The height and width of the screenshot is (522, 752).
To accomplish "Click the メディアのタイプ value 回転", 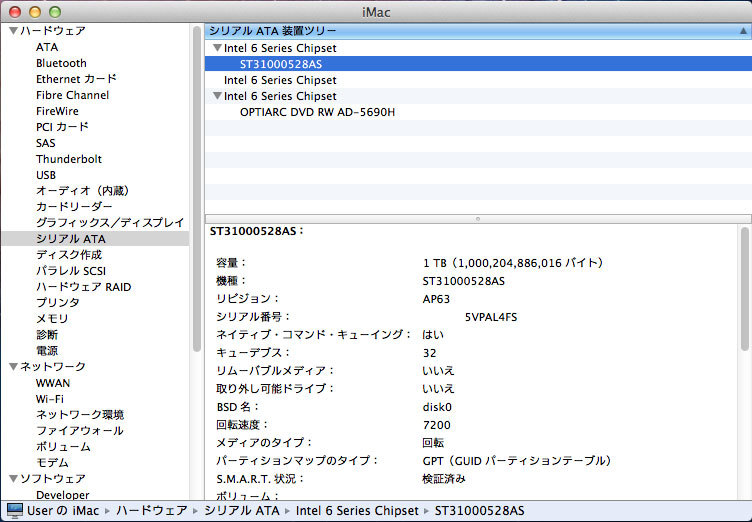I will tap(433, 443).
